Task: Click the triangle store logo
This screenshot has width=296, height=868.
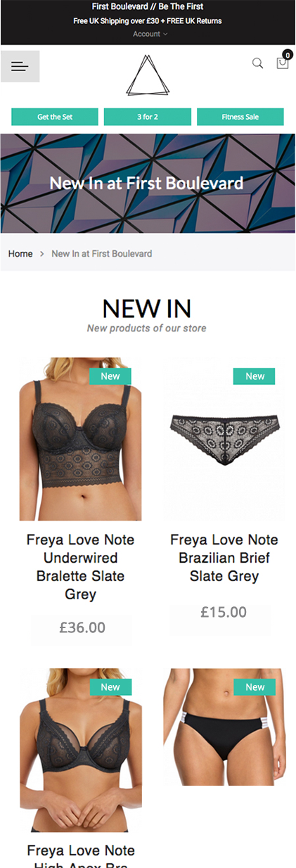Action: pyautogui.click(x=148, y=75)
